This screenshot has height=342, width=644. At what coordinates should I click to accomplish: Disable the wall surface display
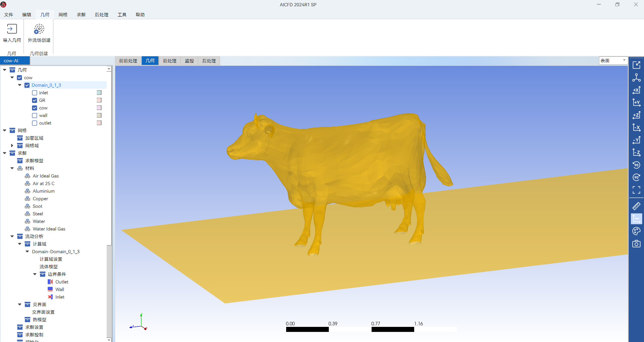(35, 116)
